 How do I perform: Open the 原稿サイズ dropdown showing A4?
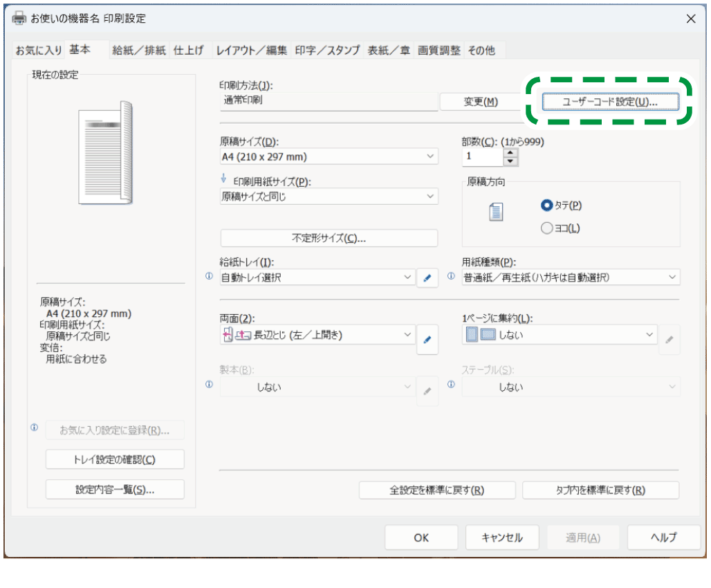point(329,157)
